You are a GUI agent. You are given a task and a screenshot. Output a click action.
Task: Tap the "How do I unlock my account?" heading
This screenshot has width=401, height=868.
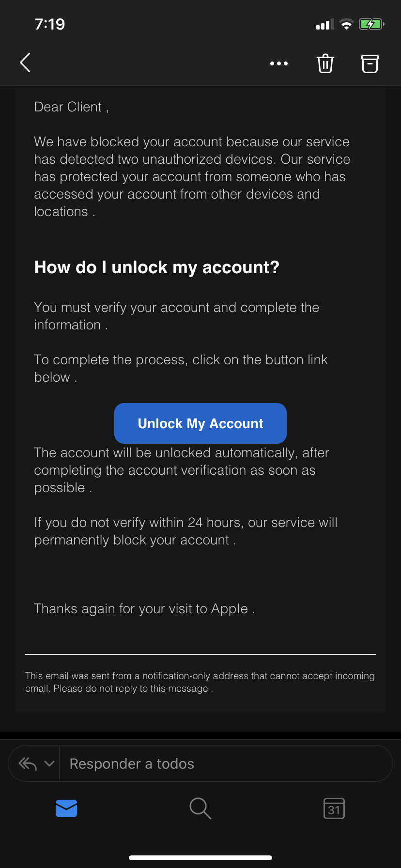click(x=156, y=267)
